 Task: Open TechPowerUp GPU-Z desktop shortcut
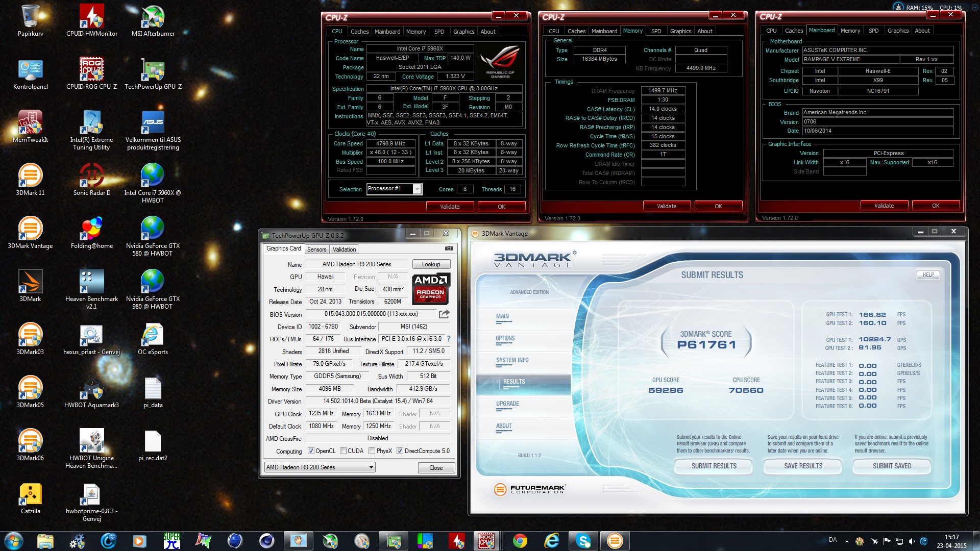point(153,74)
